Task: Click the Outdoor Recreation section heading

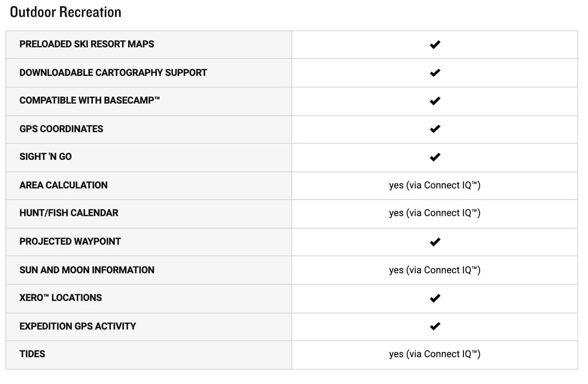Action: pos(66,12)
